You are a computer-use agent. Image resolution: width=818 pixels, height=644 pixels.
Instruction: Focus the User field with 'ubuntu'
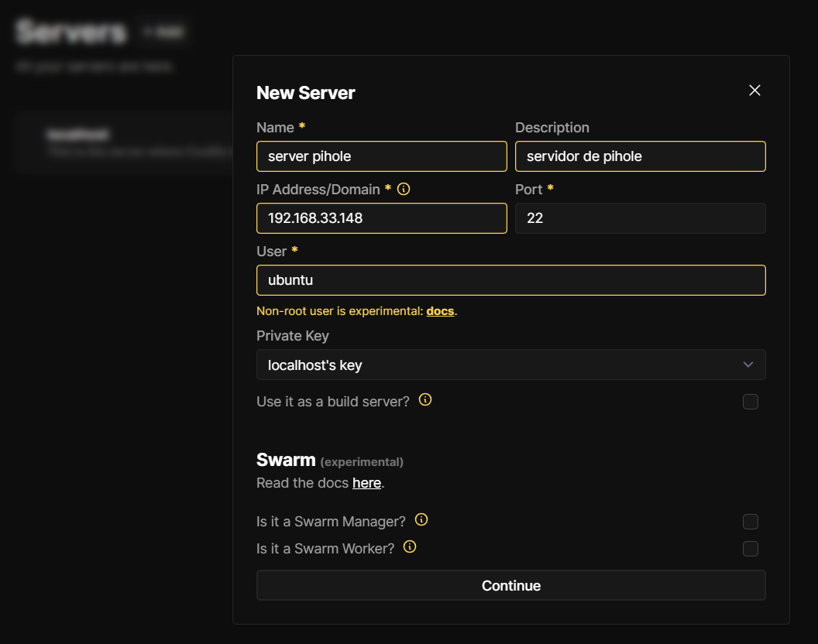(510, 280)
